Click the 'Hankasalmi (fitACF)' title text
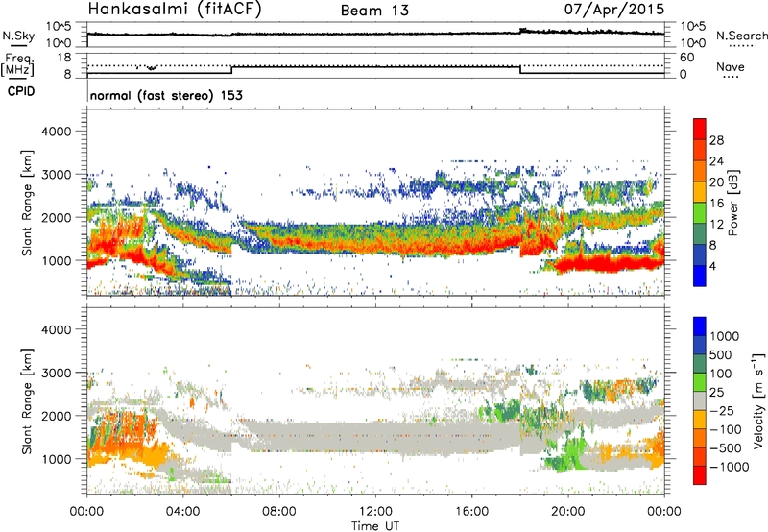This screenshot has height=532, width=768. (x=175, y=10)
